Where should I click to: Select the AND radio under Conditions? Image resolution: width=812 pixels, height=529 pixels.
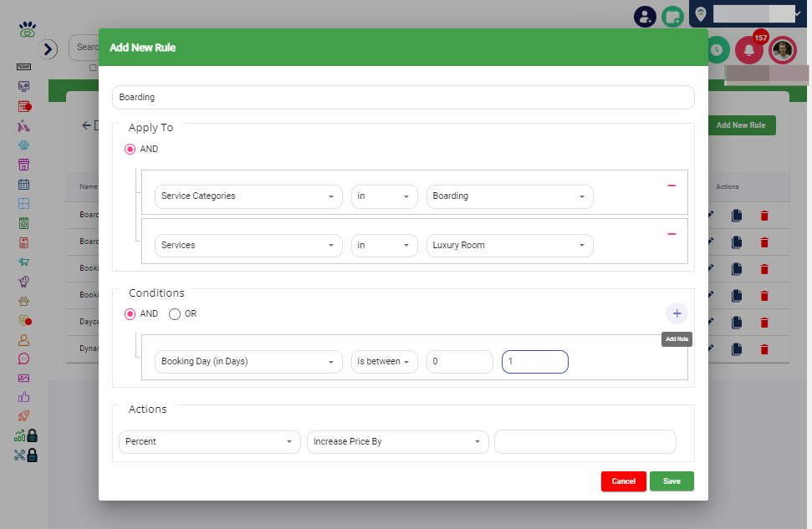[130, 313]
